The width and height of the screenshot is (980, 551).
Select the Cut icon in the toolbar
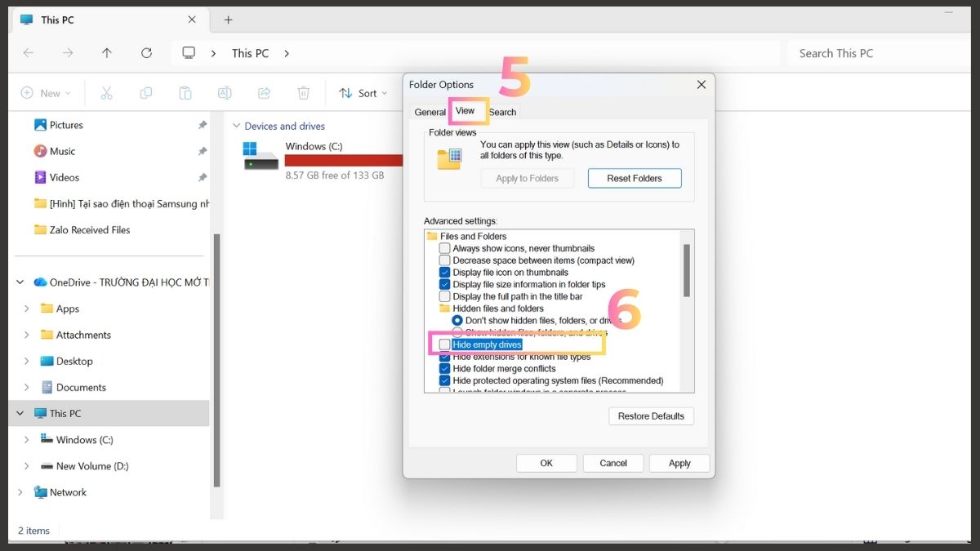pos(106,92)
